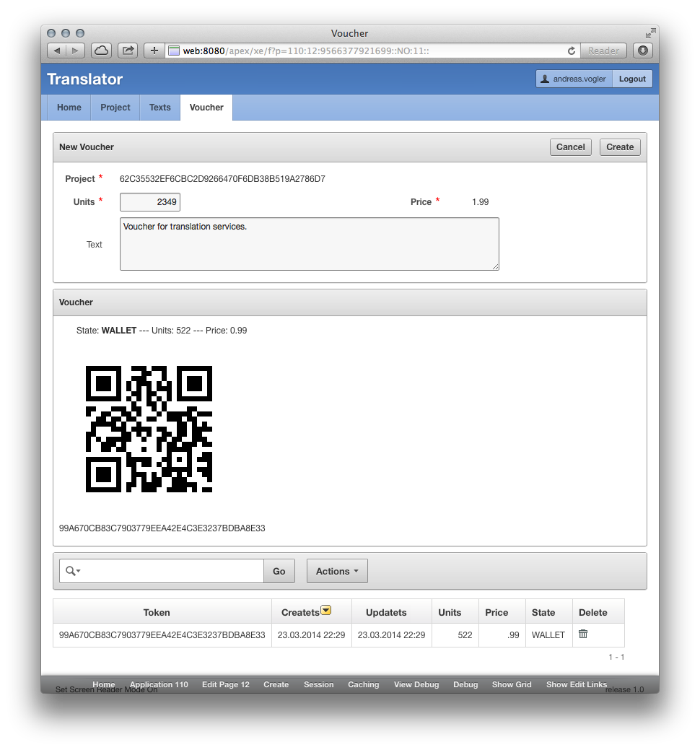Create the new voucher with the Create button
The height and width of the screenshot is (750, 700).
pos(620,147)
